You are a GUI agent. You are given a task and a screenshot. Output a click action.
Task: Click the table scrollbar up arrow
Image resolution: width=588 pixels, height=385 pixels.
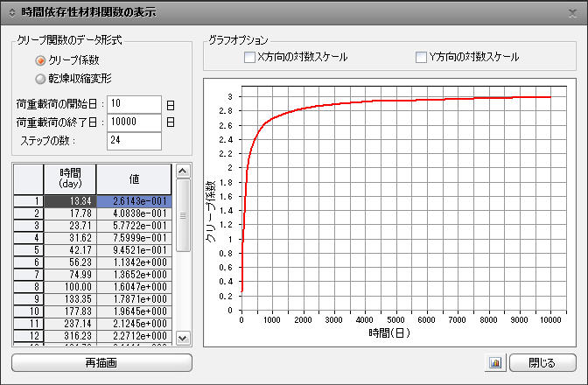click(x=182, y=171)
